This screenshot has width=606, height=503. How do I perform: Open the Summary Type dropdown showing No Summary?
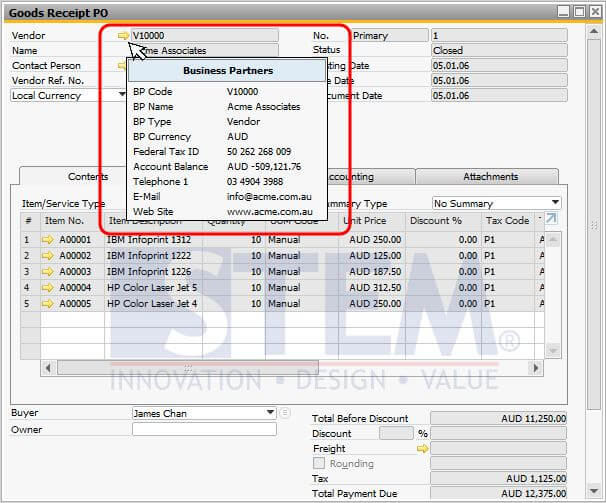555,203
